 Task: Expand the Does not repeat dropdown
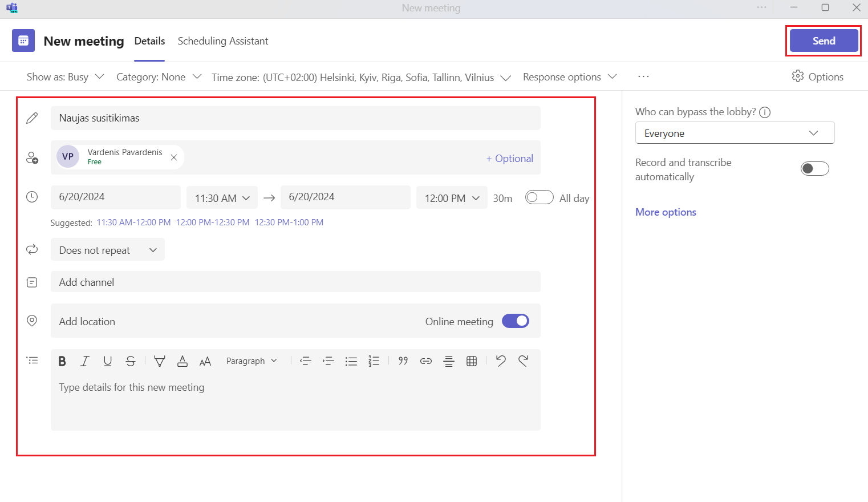point(108,250)
